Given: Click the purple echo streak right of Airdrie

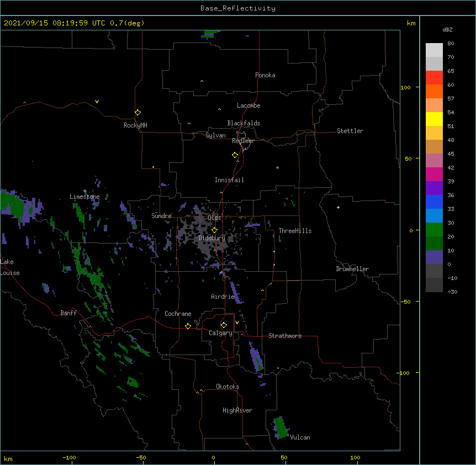Looking at the screenshot, I should point(236,292).
